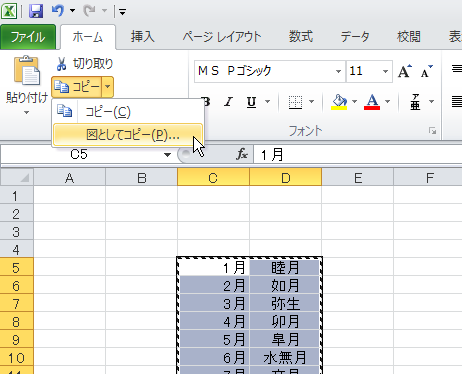462x374 pixels.
Task: Open the ファイル tab
Action: (28, 37)
